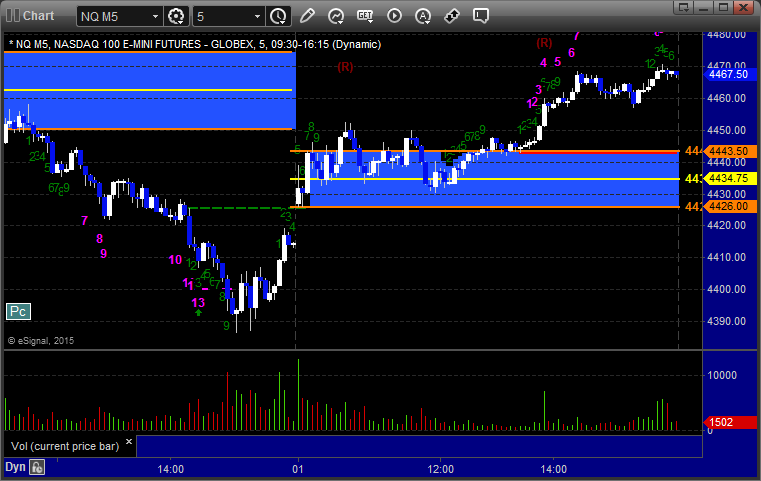Expand the NQ M5 symbol dropdown
This screenshot has height=481, width=761.
pyautogui.click(x=155, y=17)
